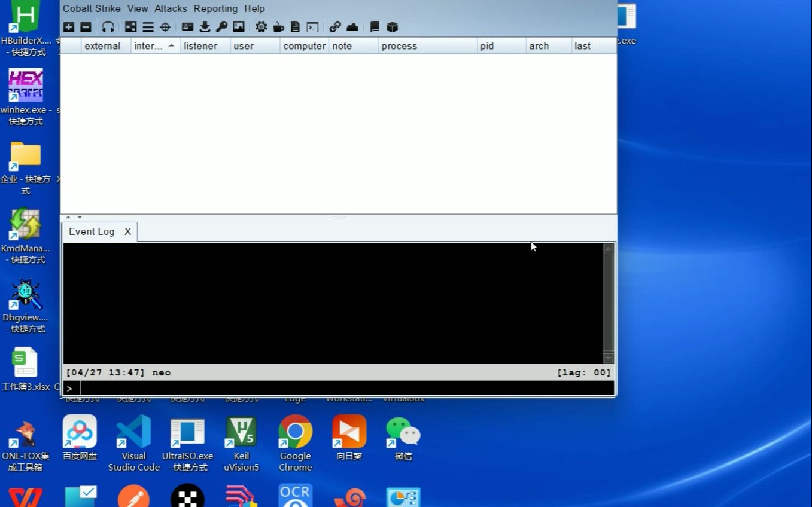Open the Cobalt Strike menu
Image resolution: width=812 pixels, height=507 pixels.
92,8
